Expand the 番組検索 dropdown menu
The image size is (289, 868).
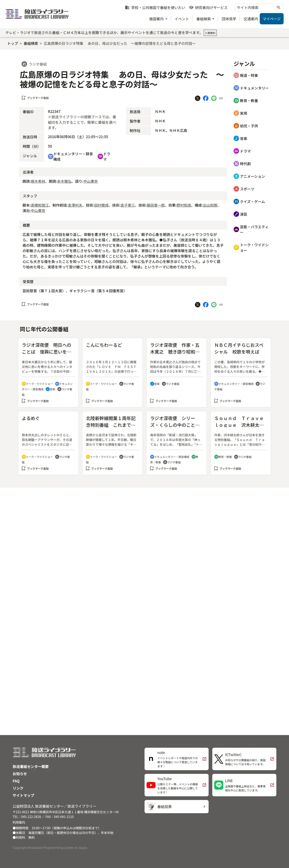(x=205, y=19)
